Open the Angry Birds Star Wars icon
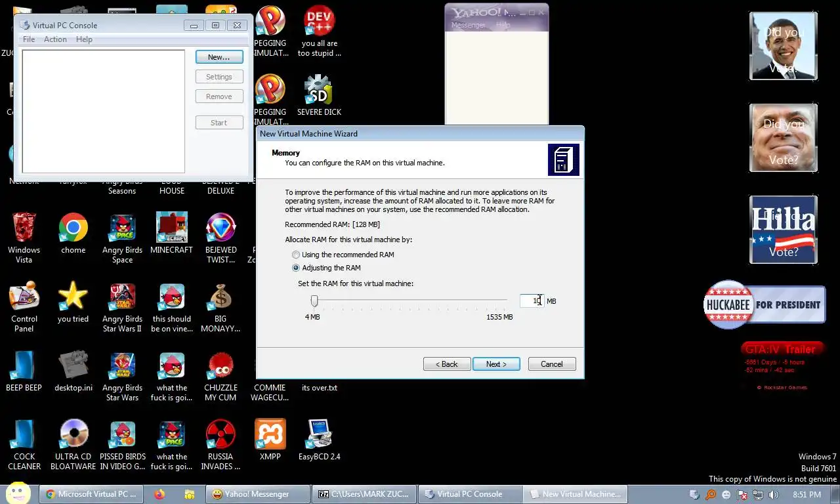Screen dimensions: 840x504 [x=122, y=375]
